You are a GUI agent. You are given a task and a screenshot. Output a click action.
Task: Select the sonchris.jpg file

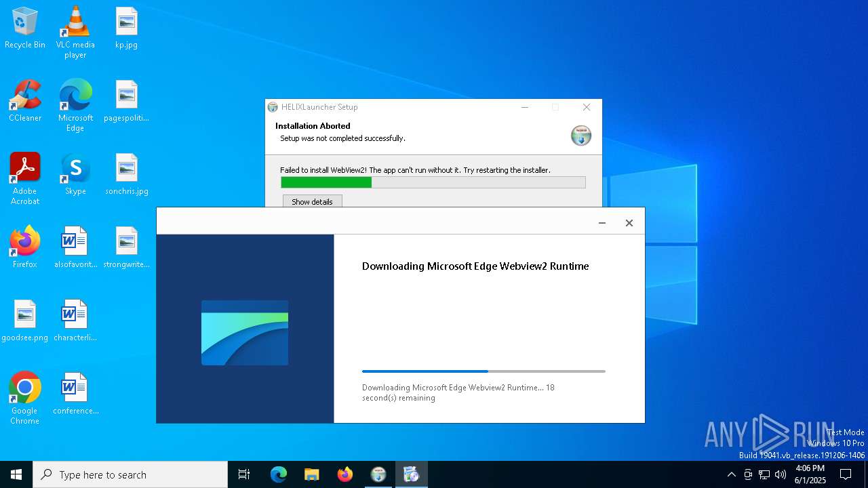click(x=126, y=174)
